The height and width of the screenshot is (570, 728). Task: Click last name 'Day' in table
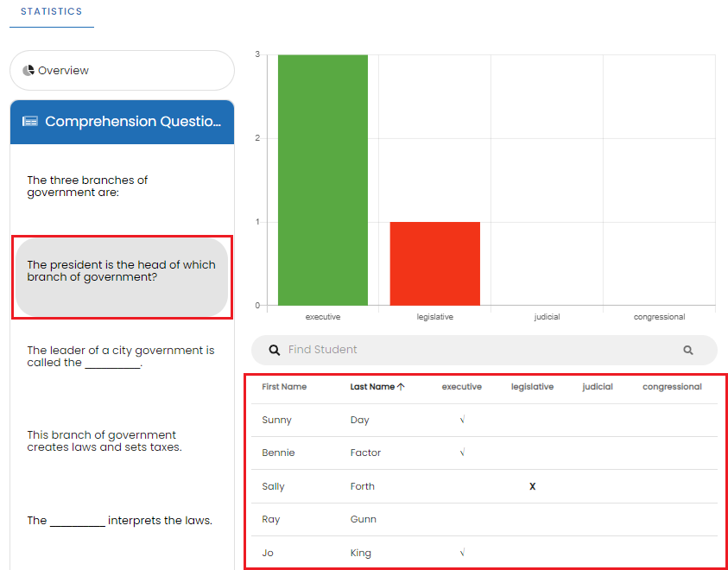(360, 420)
